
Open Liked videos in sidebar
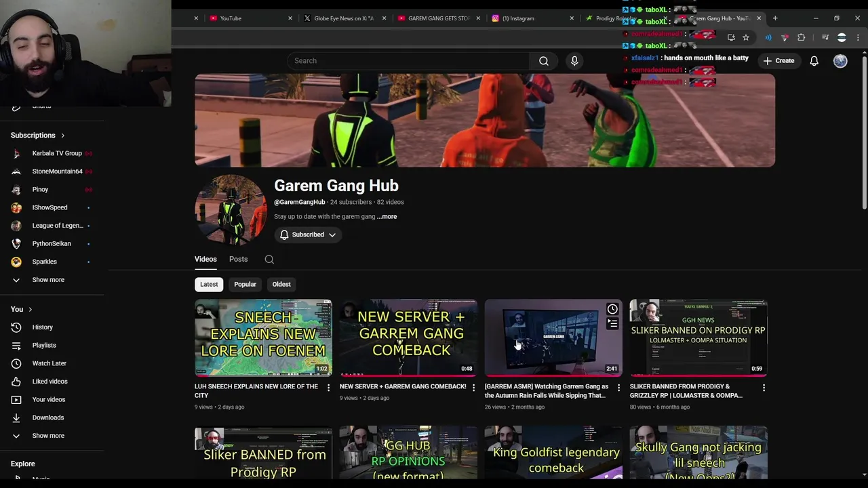[x=52, y=382]
